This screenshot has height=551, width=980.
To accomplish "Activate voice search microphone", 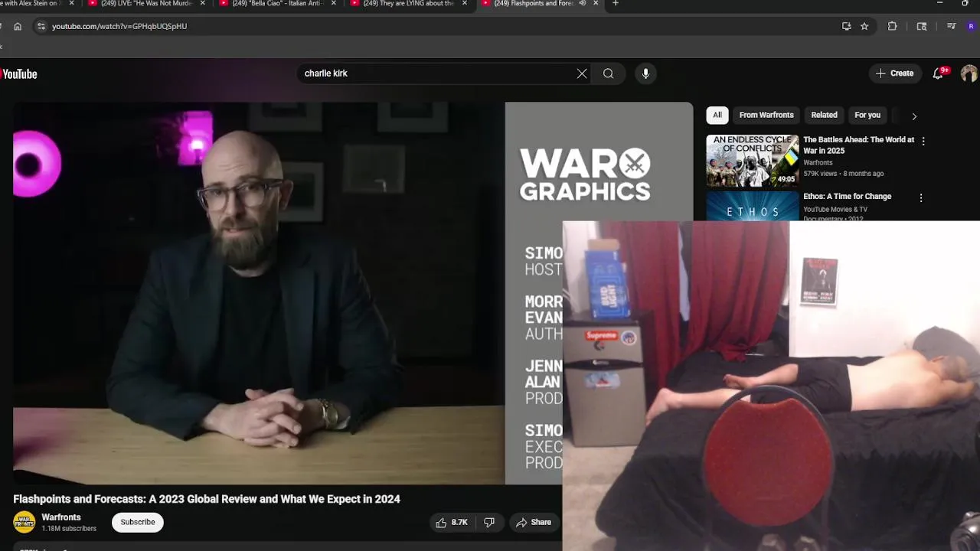I will click(645, 73).
